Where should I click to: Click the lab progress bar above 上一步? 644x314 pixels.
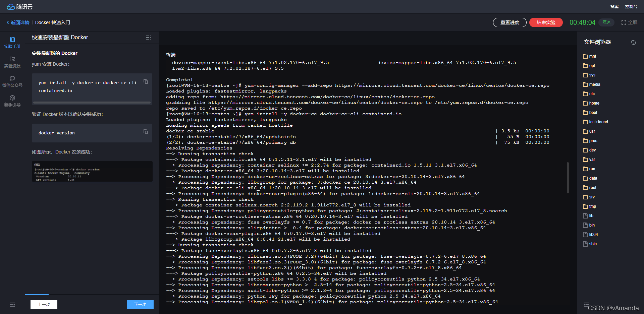37,295
